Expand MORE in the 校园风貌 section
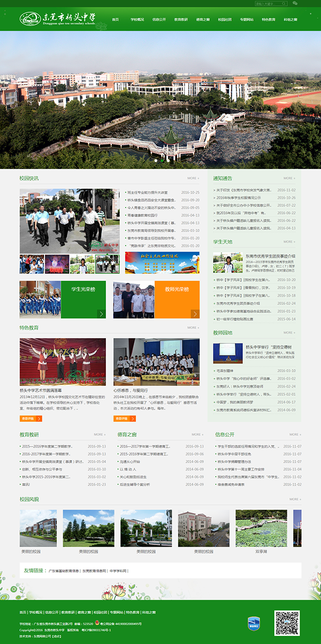Image resolution: width=321 pixels, height=644 pixels. click(x=295, y=499)
